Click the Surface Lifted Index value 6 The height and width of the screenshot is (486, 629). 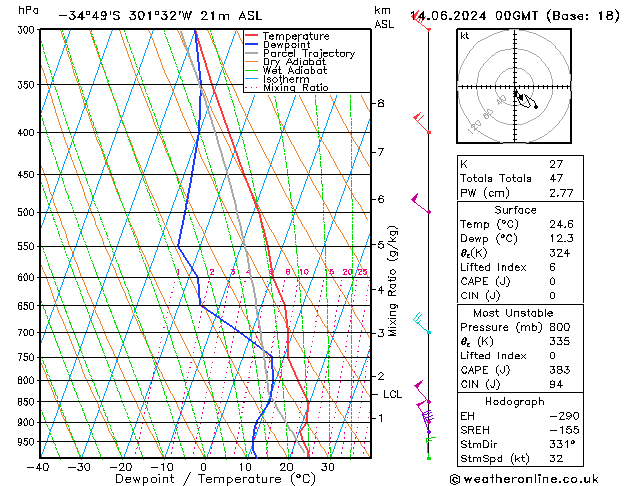(552, 267)
